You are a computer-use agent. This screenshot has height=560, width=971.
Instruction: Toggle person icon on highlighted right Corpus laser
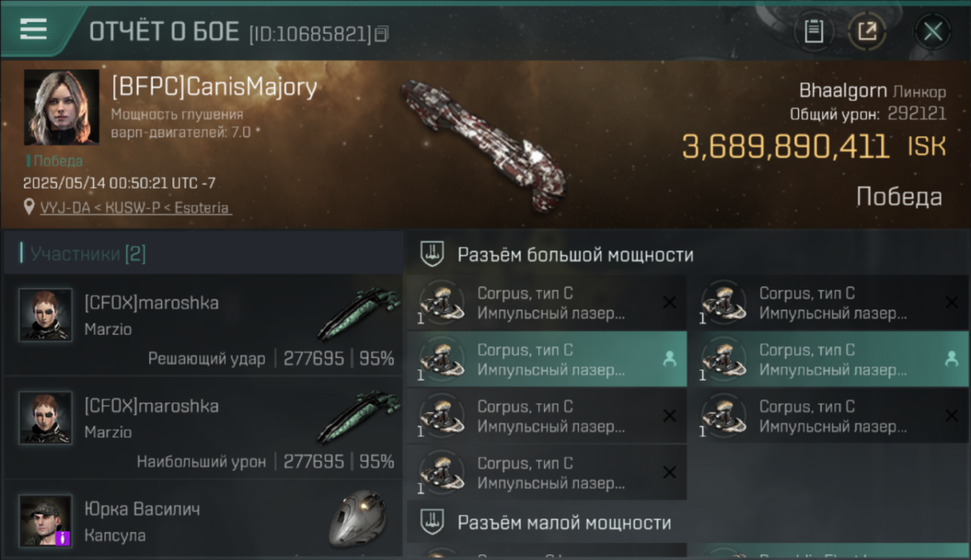click(952, 359)
